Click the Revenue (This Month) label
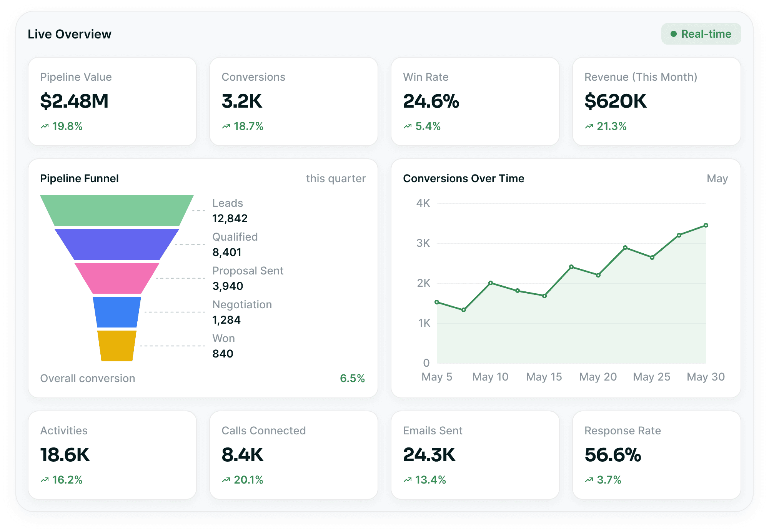 pyautogui.click(x=641, y=77)
